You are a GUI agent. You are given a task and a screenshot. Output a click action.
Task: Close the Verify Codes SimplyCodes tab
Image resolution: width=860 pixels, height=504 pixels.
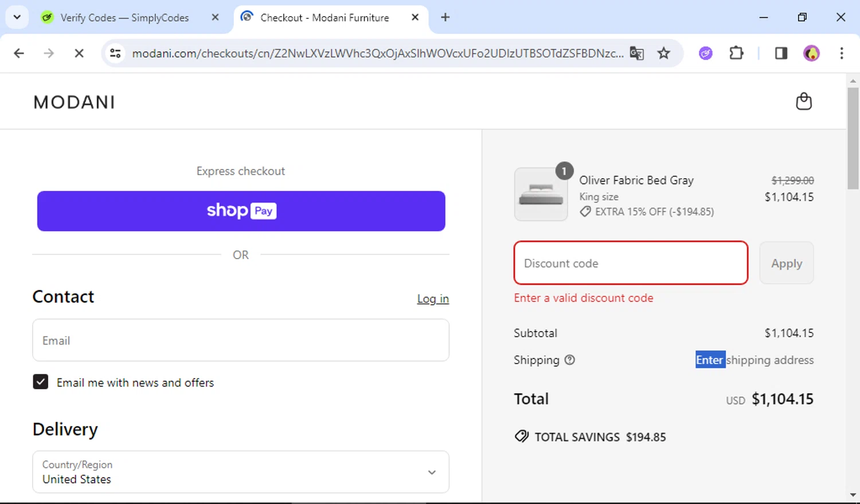tap(215, 17)
